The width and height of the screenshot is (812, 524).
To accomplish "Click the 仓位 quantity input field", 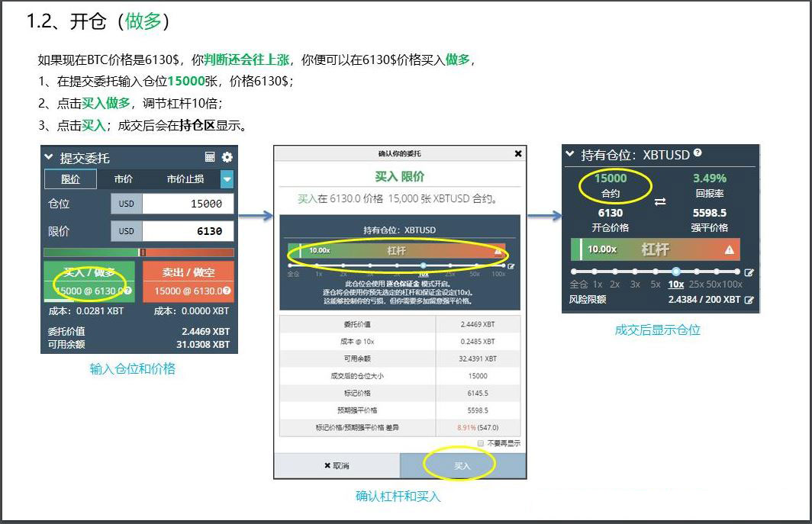I will (x=188, y=204).
